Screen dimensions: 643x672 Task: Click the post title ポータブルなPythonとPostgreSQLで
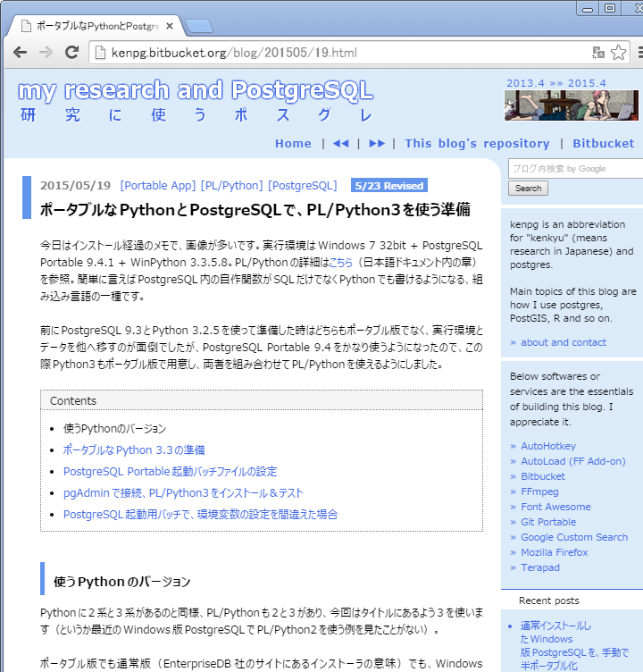tap(255, 210)
